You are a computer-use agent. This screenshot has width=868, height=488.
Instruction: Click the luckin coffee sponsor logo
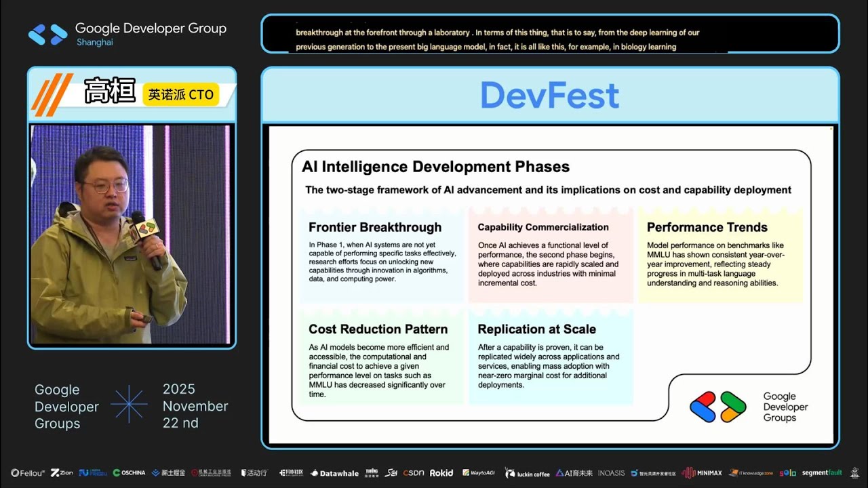tap(527, 473)
